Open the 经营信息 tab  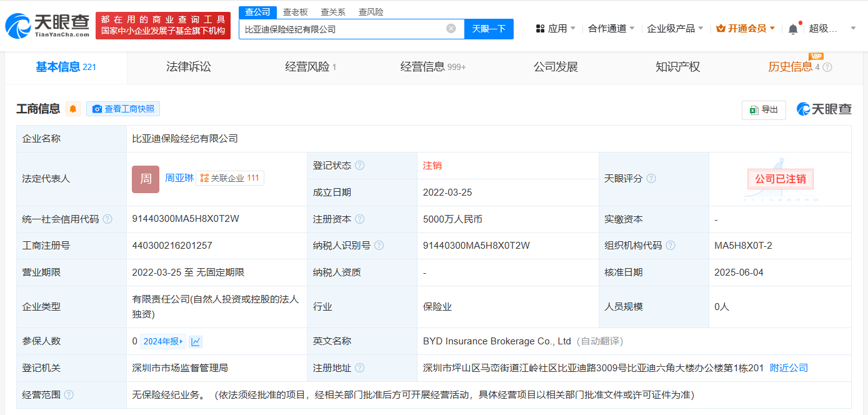[433, 67]
